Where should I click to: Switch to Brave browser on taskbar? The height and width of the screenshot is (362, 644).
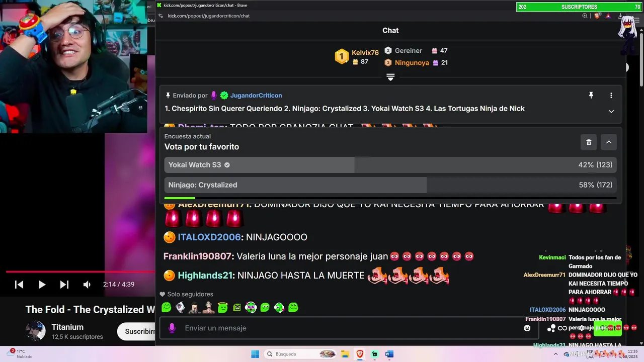360,354
